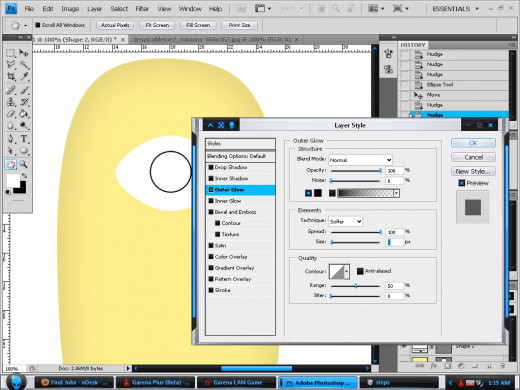Open the status bar info arrow
This screenshot has width=520, height=390.
coord(128,368)
